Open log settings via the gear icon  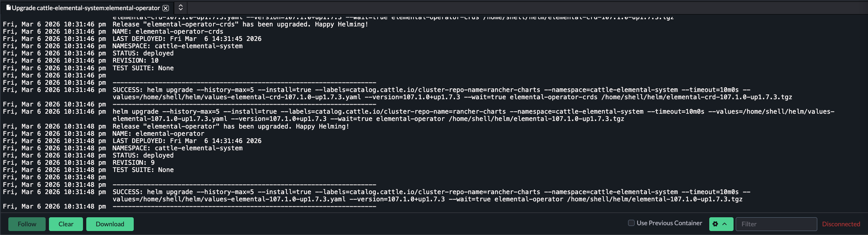pos(715,224)
